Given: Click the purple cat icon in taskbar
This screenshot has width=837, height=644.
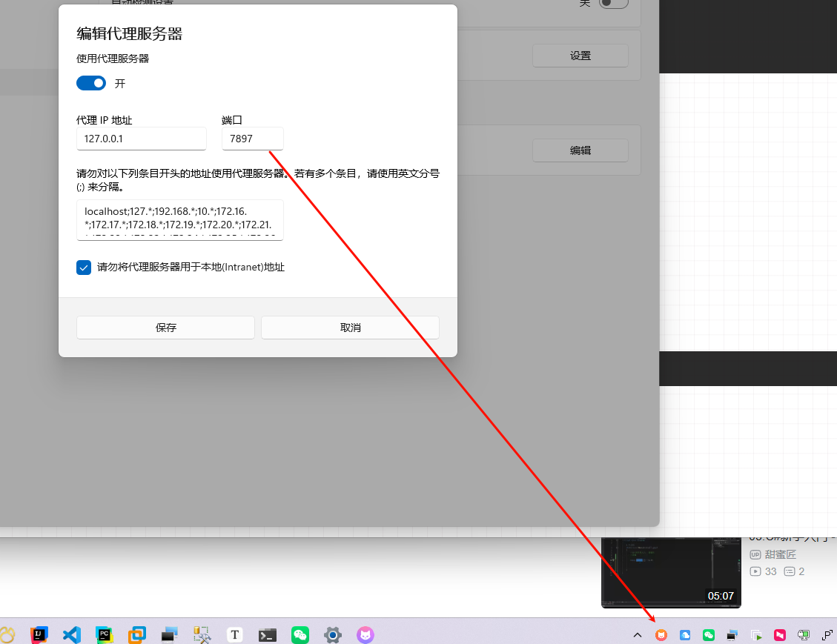Looking at the screenshot, I should pyautogui.click(x=365, y=634).
